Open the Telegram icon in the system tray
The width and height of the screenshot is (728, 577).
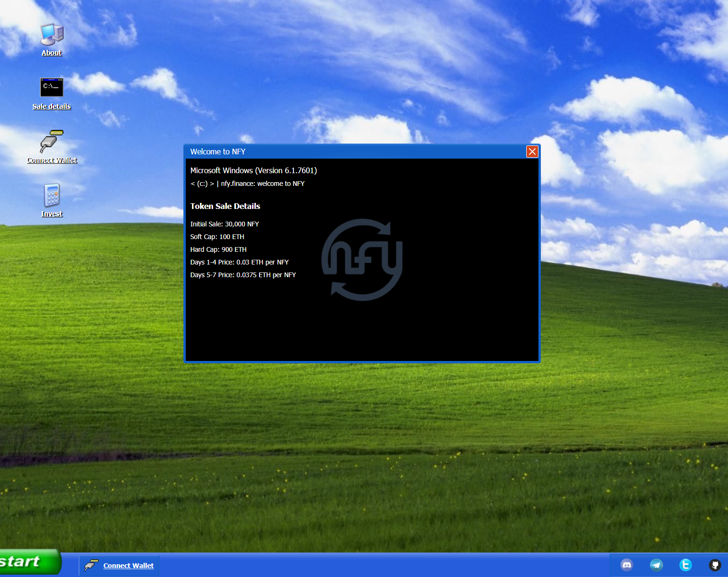point(657,565)
